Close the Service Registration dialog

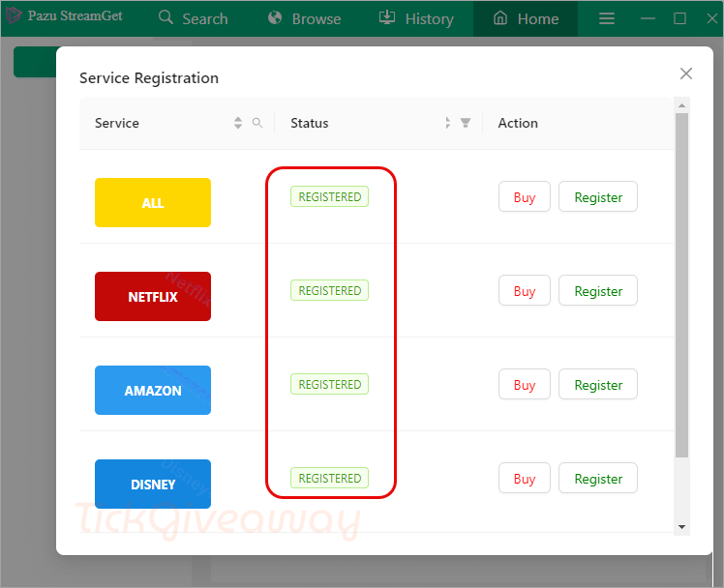coord(685,73)
